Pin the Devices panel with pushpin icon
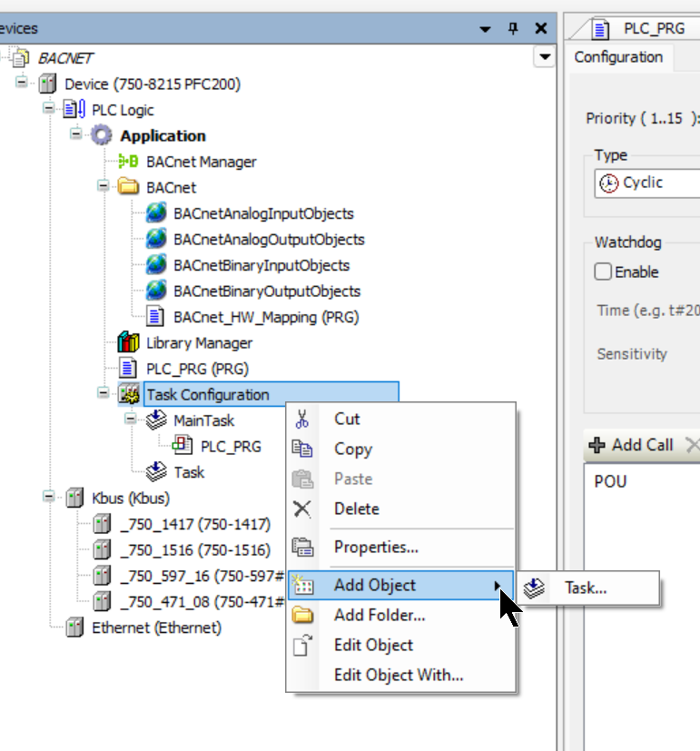Image resolution: width=700 pixels, height=751 pixels. pyautogui.click(x=513, y=29)
